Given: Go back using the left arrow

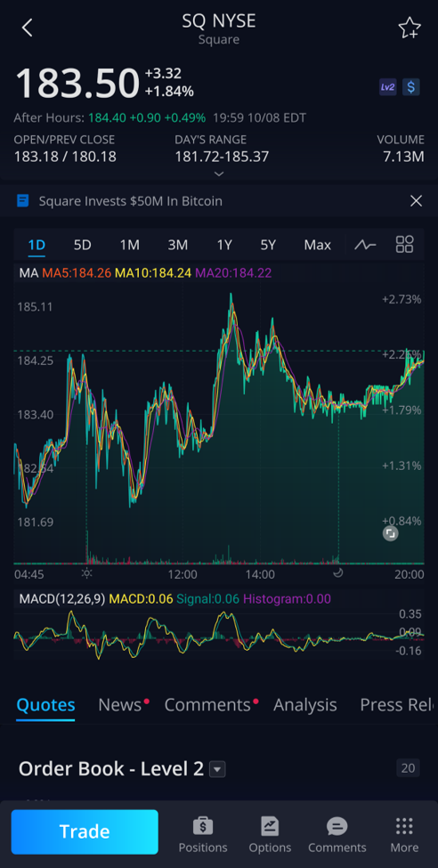Looking at the screenshot, I should pos(27,28).
